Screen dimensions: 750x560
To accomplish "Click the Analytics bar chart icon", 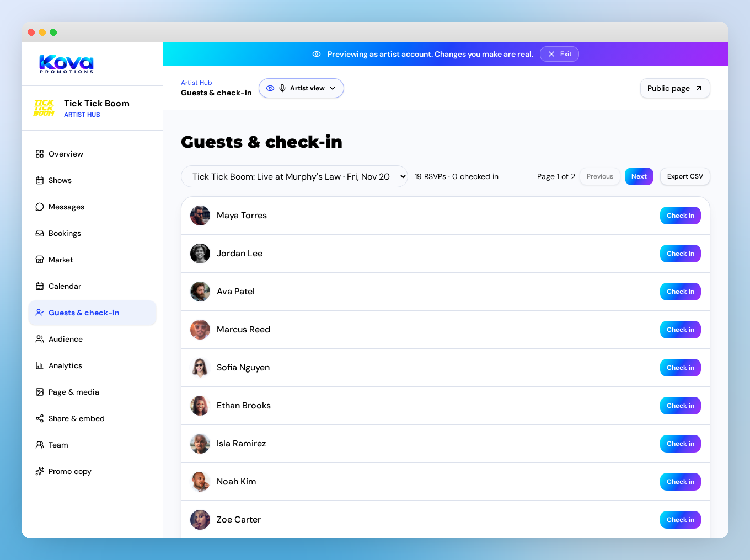I will [40, 365].
